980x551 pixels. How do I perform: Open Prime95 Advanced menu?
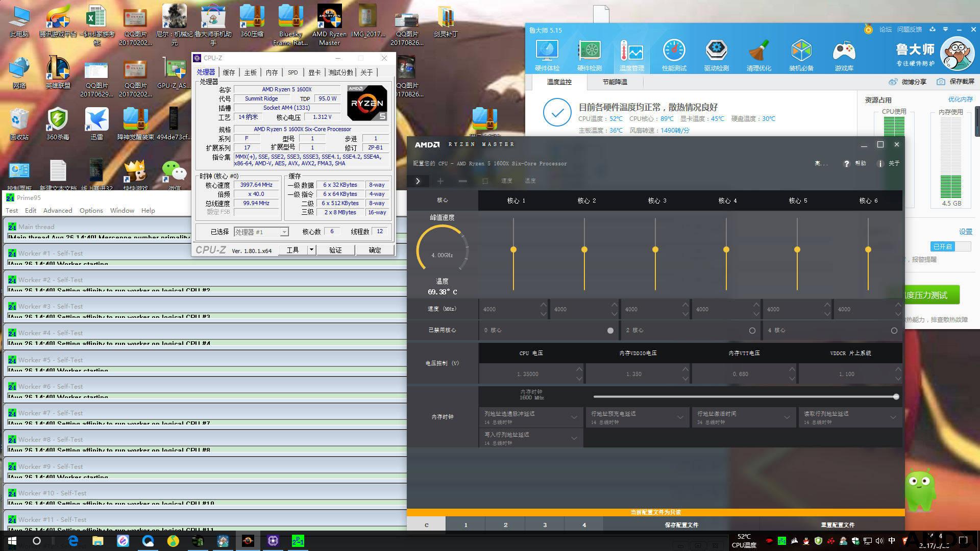[58, 211]
